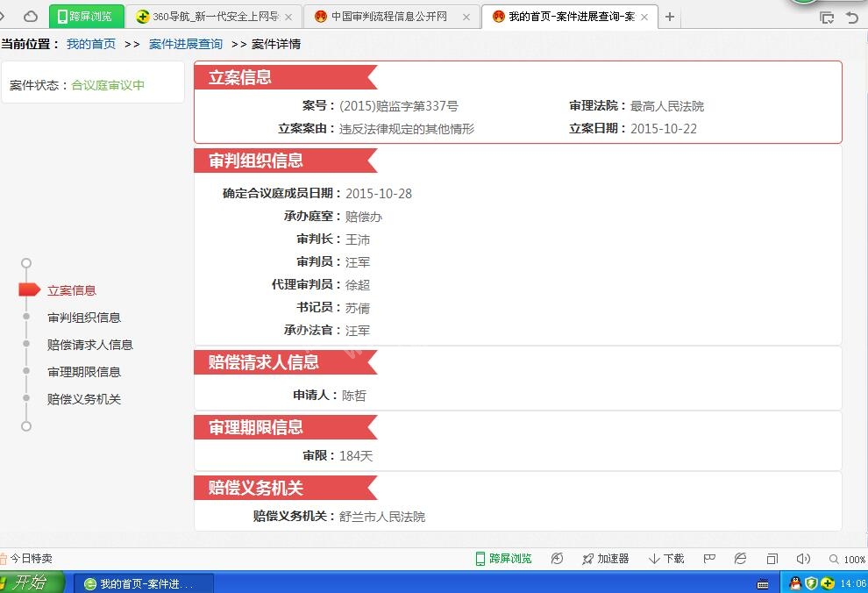
Task: Click the system clock showing 14:06
Action: pyautogui.click(x=853, y=583)
